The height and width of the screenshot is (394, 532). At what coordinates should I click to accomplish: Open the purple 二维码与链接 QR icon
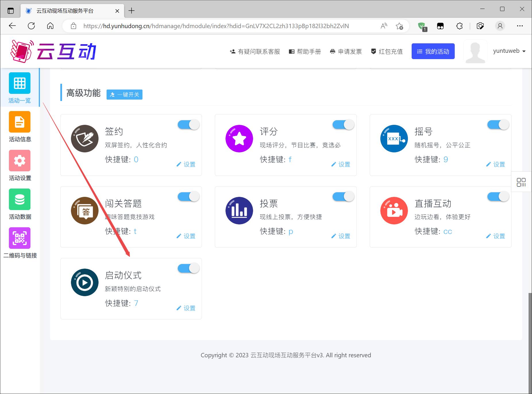[x=20, y=238]
